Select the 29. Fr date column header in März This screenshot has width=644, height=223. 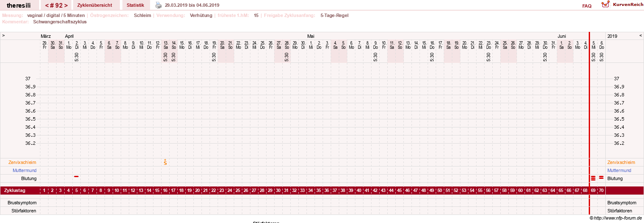(45, 45)
